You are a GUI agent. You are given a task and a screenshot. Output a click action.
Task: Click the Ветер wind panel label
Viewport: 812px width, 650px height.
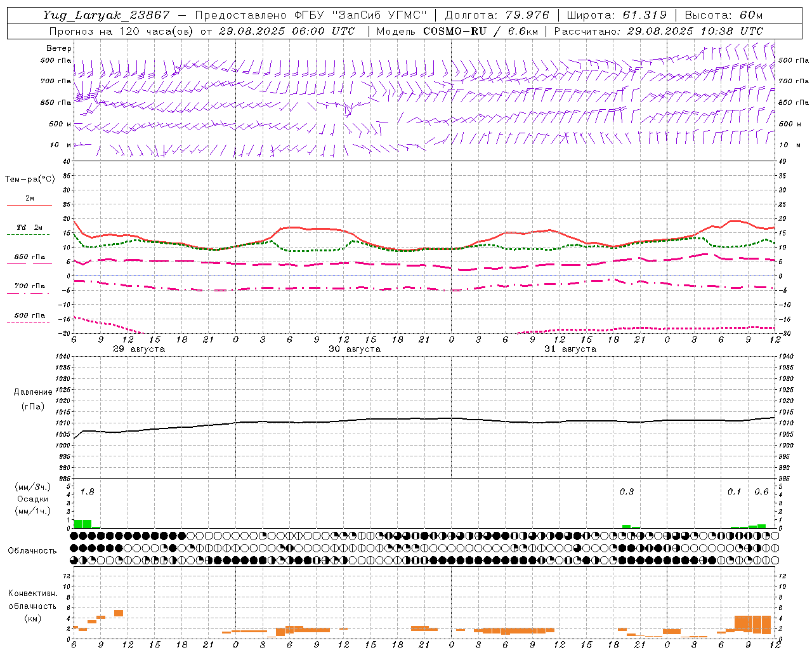click(x=59, y=48)
